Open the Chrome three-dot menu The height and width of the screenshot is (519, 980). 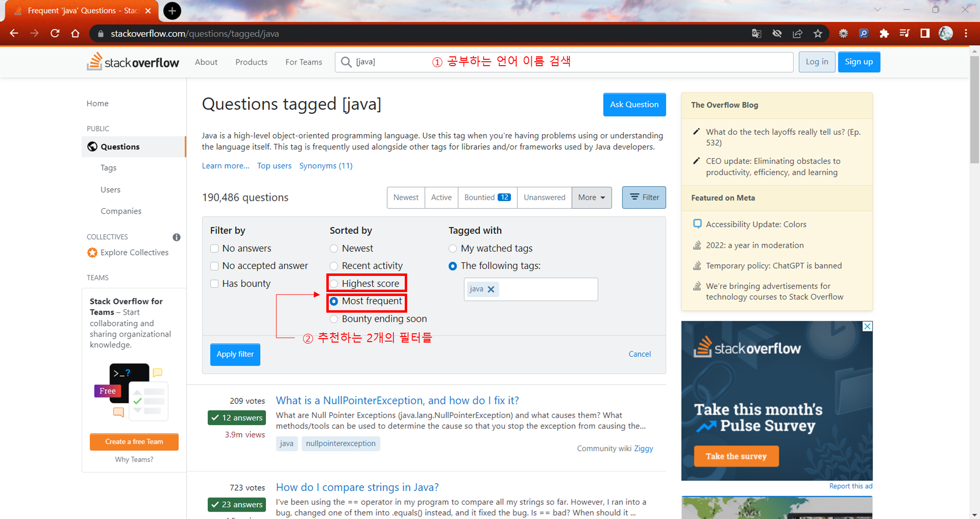pos(966,33)
